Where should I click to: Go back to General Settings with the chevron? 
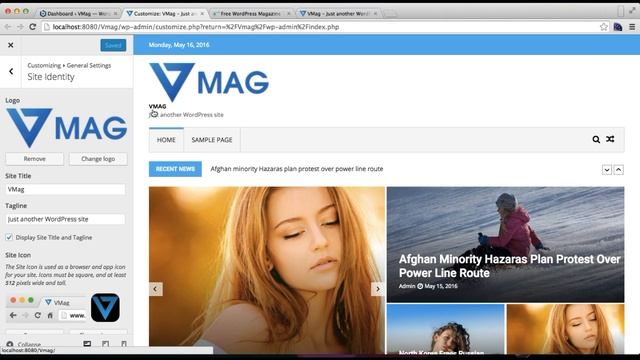click(11, 71)
